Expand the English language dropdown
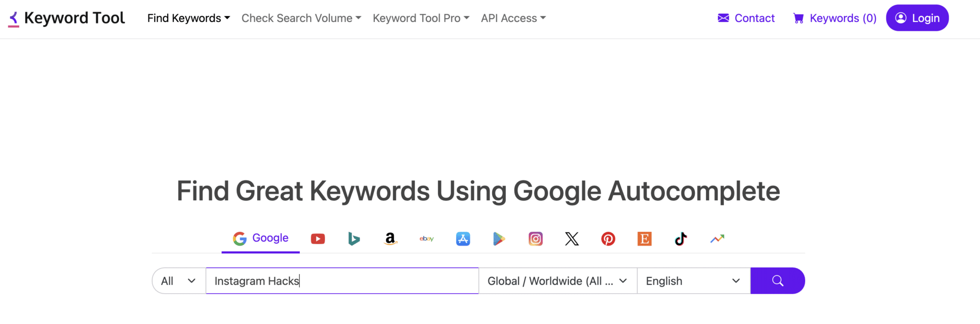This screenshot has height=324, width=980. click(x=693, y=281)
